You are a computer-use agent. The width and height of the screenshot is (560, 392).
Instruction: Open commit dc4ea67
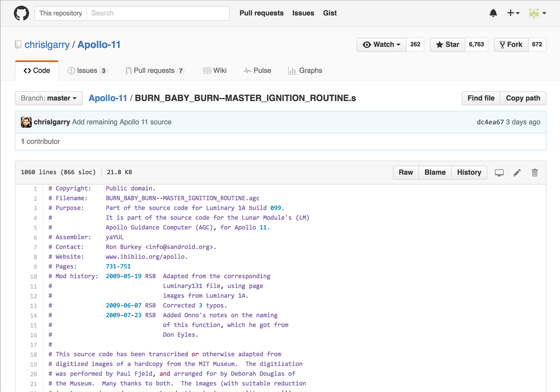[x=490, y=122]
